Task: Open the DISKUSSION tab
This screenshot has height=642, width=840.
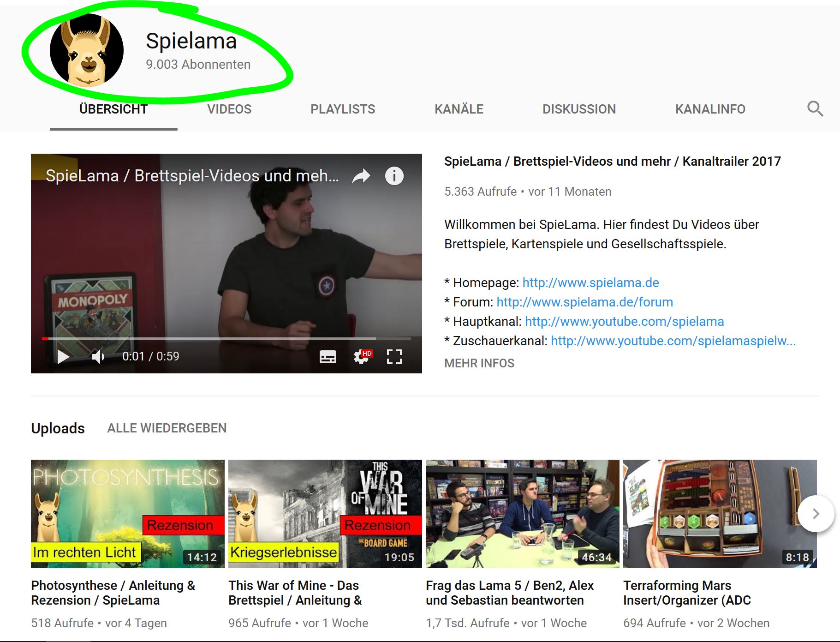Action: (x=579, y=109)
